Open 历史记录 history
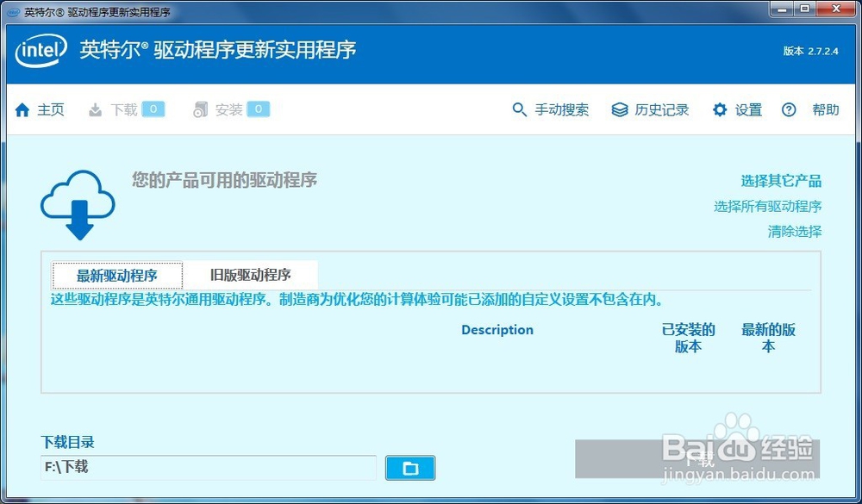 (662, 110)
